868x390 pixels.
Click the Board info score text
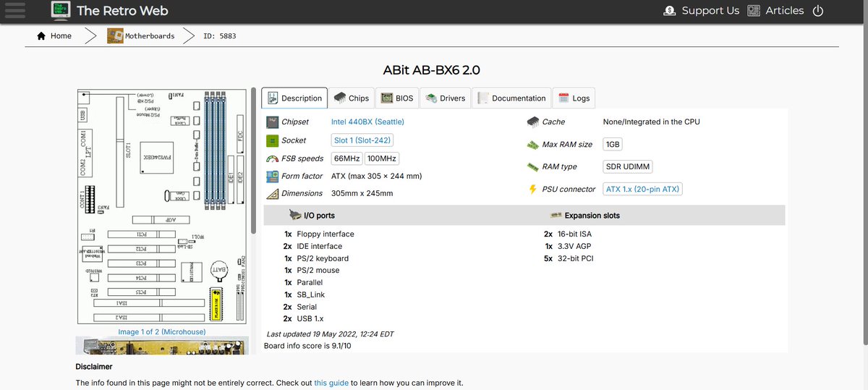pos(309,345)
